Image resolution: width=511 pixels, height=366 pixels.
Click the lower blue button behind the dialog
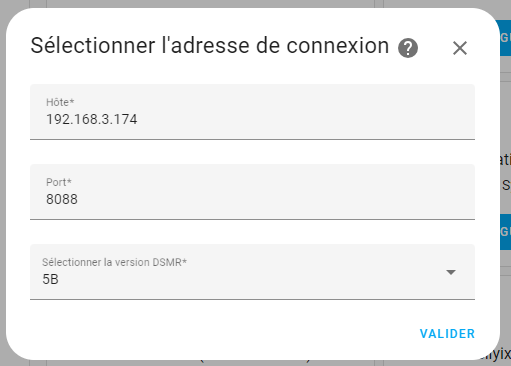coord(505,232)
